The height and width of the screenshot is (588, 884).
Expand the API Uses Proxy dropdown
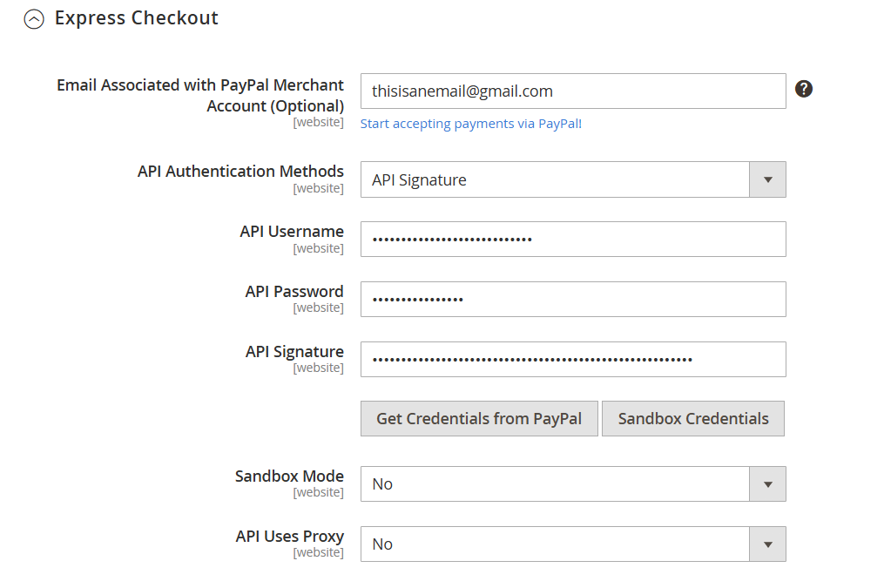coord(572,544)
